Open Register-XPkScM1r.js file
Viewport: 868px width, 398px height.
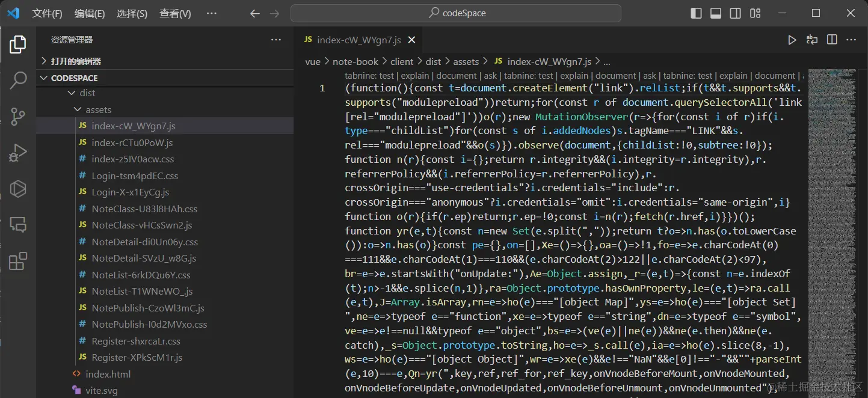click(165, 358)
